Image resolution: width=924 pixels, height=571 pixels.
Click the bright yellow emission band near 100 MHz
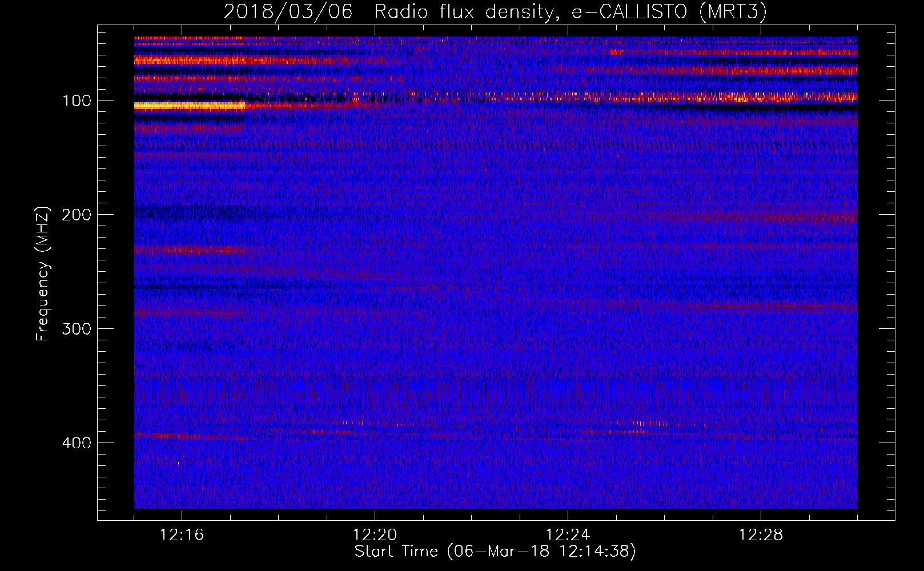[x=190, y=106]
